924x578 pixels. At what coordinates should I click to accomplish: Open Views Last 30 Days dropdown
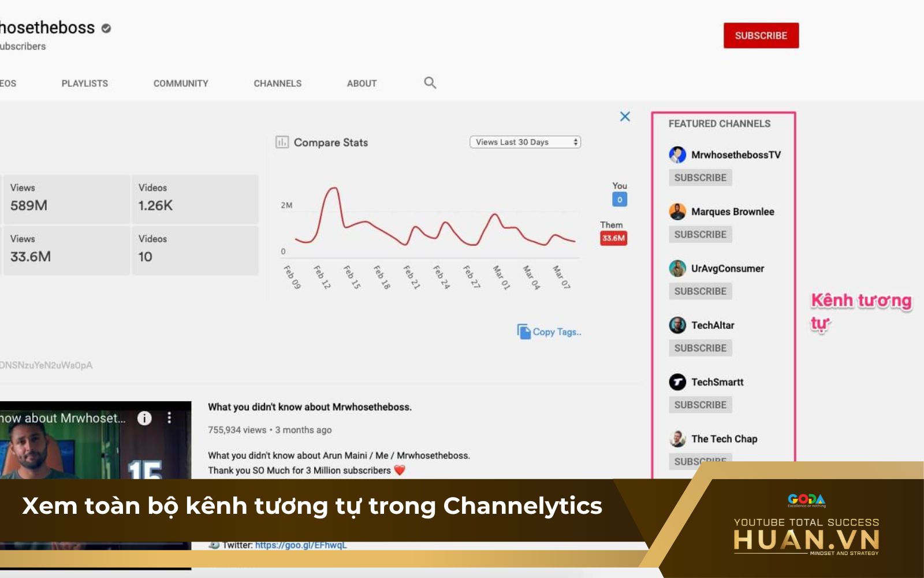pos(525,142)
